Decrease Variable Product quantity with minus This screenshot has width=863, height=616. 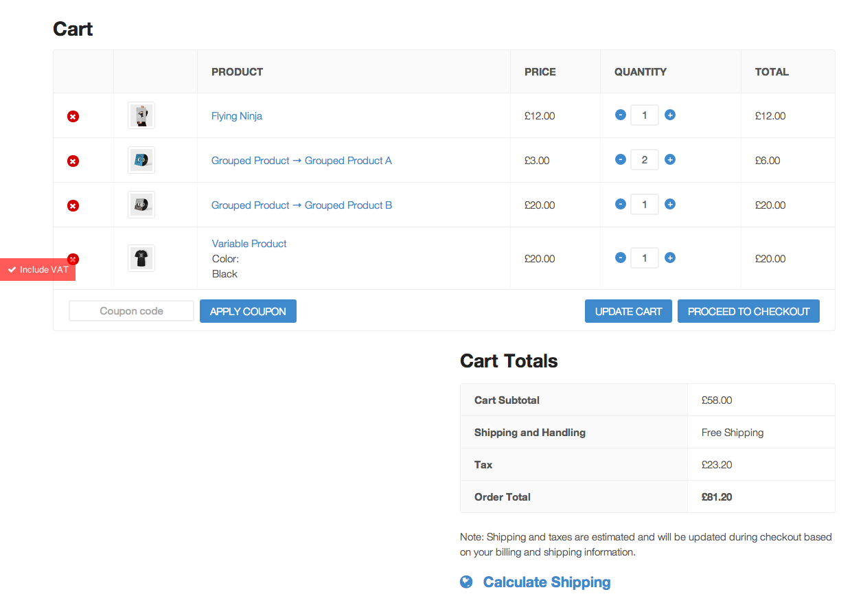click(621, 258)
